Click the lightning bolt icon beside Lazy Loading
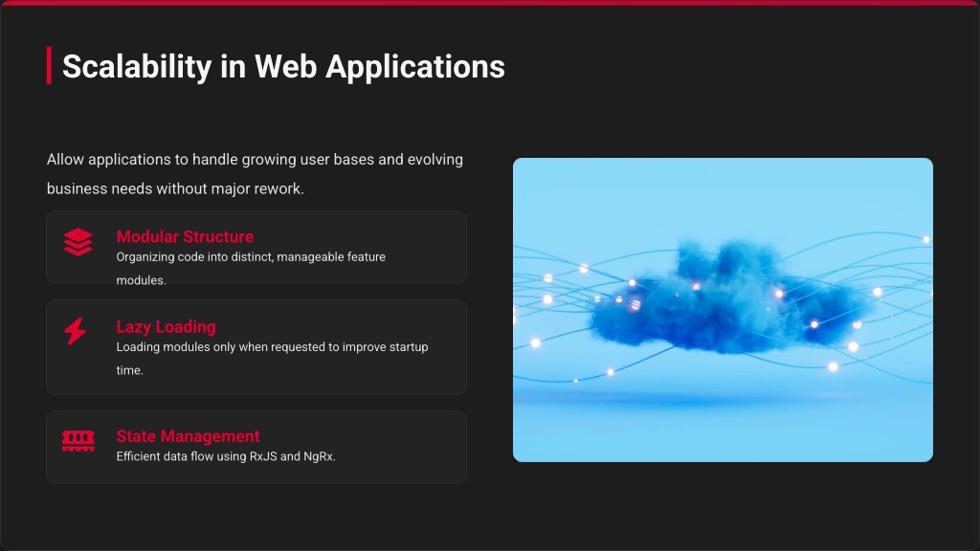The height and width of the screenshot is (551, 980). tap(76, 332)
